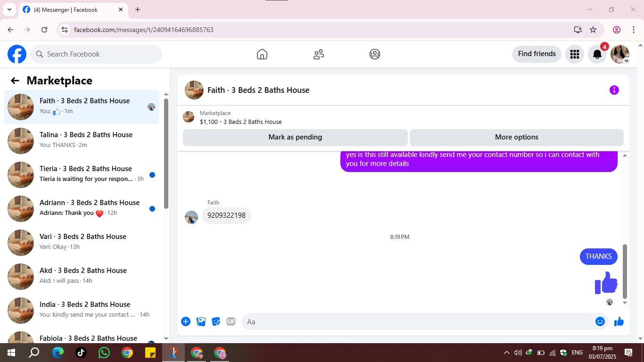This screenshot has width=644, height=362.
Task: Open the Tieria conversation
Action: tap(81, 175)
